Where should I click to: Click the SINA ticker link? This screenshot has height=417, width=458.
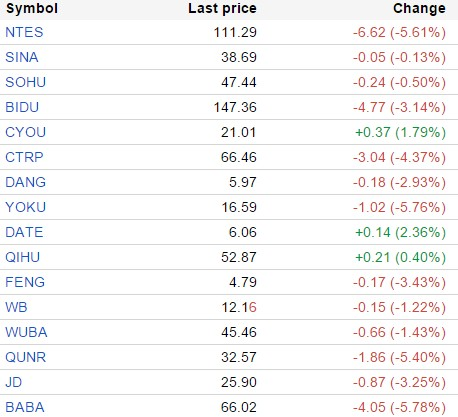click(22, 57)
